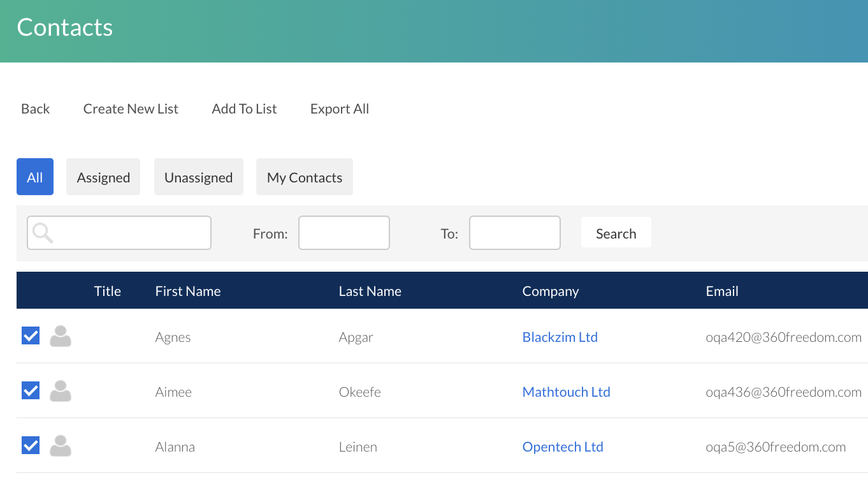Switch to the Assigned filter tab
Viewport: 868px width, 486px height.
[103, 177]
